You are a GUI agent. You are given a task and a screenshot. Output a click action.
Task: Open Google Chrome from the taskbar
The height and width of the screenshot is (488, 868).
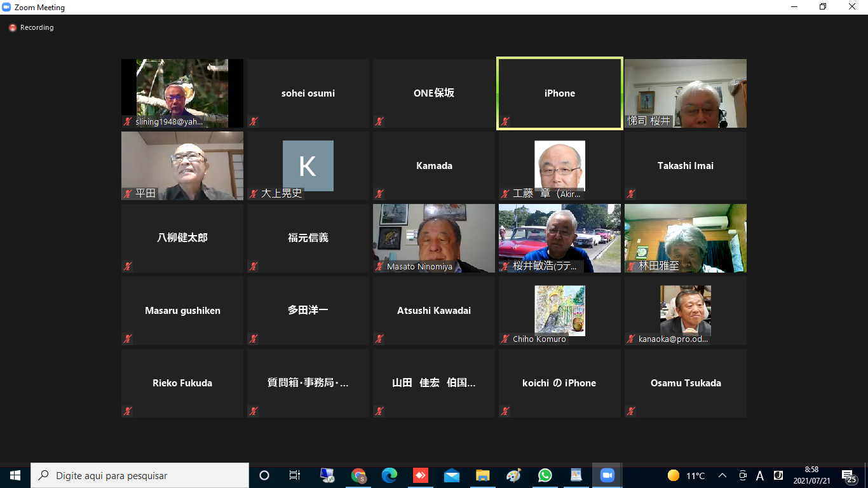tap(358, 475)
